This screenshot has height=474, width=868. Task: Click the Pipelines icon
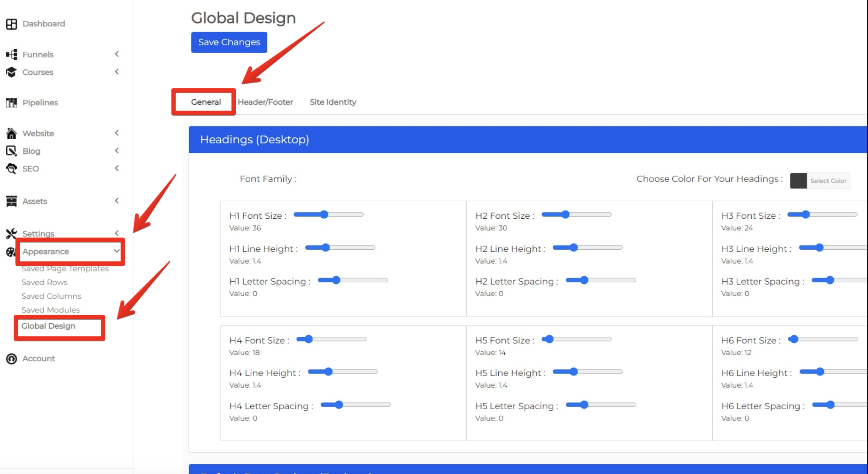(x=12, y=102)
